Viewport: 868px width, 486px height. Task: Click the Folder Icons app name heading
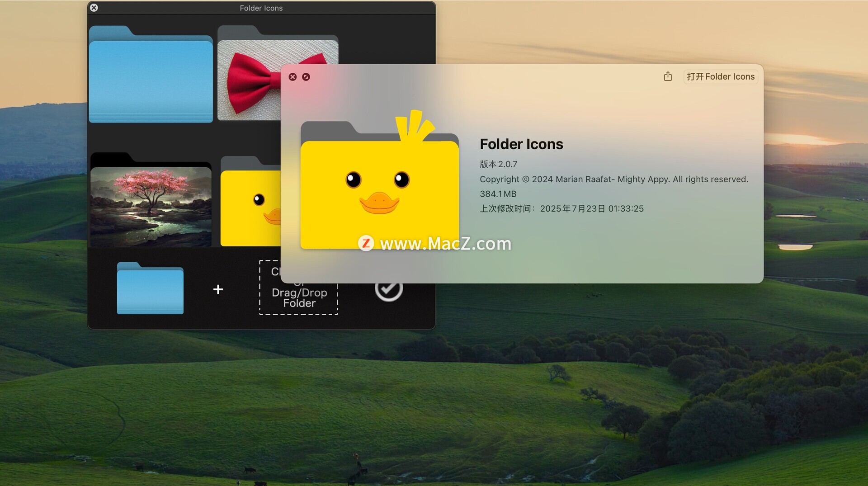click(521, 144)
